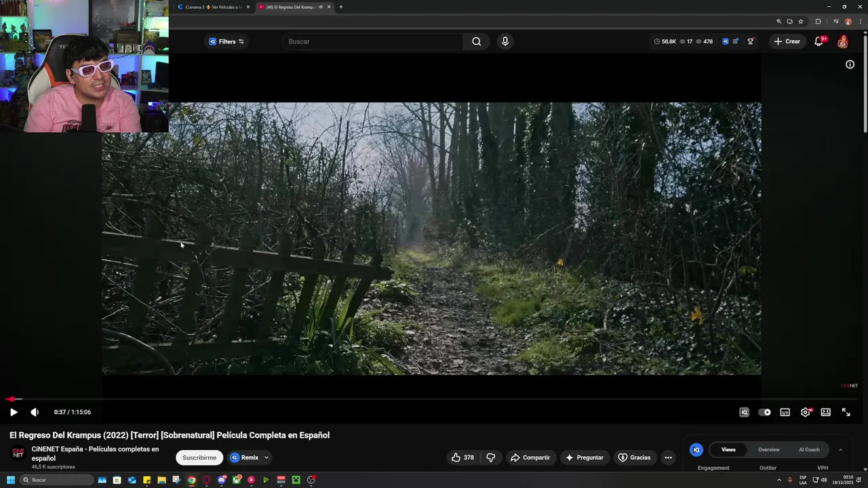The width and height of the screenshot is (868, 488).
Task: Click the CiNENET channel avatar
Action: click(18, 453)
